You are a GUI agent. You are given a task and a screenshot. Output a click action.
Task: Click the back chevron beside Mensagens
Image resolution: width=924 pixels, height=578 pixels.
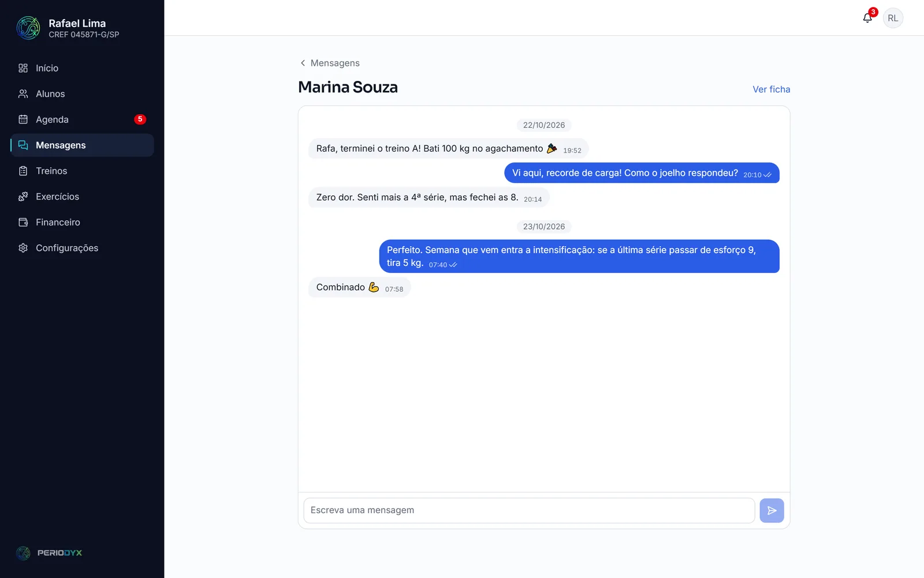tap(303, 63)
